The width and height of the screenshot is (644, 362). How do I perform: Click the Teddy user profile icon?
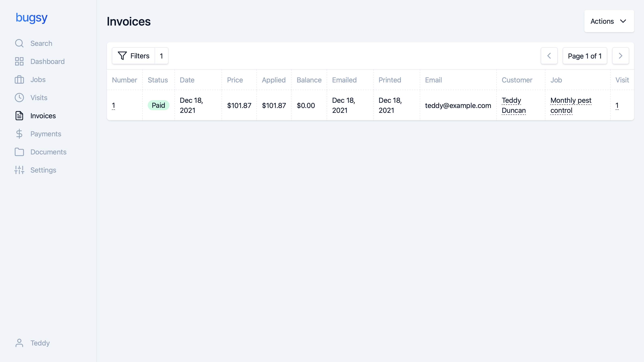[19, 343]
